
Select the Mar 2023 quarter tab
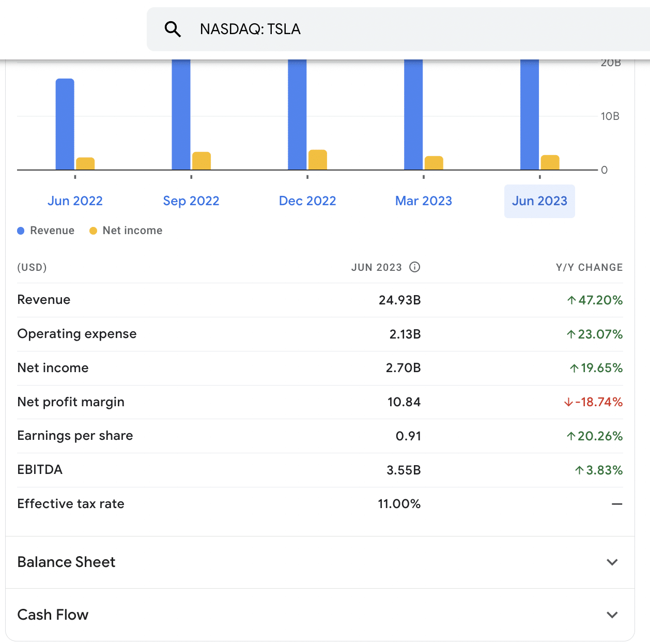[424, 201]
